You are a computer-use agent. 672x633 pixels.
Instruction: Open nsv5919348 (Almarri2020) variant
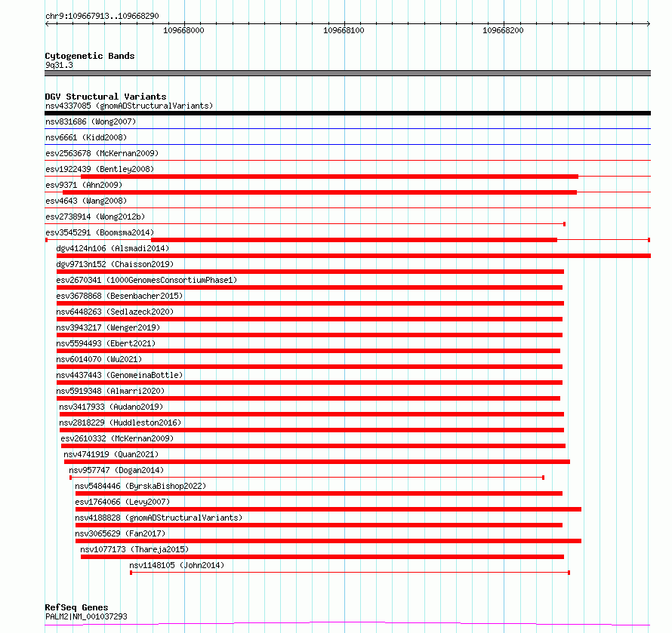pyautogui.click(x=110, y=391)
